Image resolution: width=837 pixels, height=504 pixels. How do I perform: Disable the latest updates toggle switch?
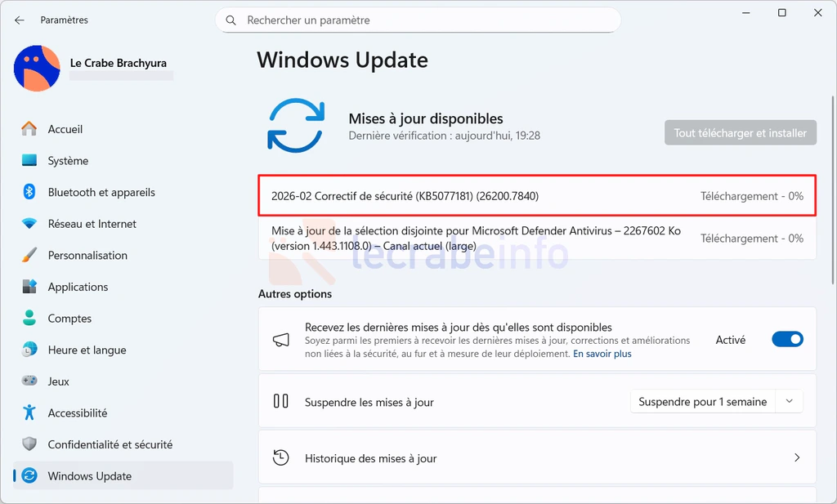pos(787,339)
